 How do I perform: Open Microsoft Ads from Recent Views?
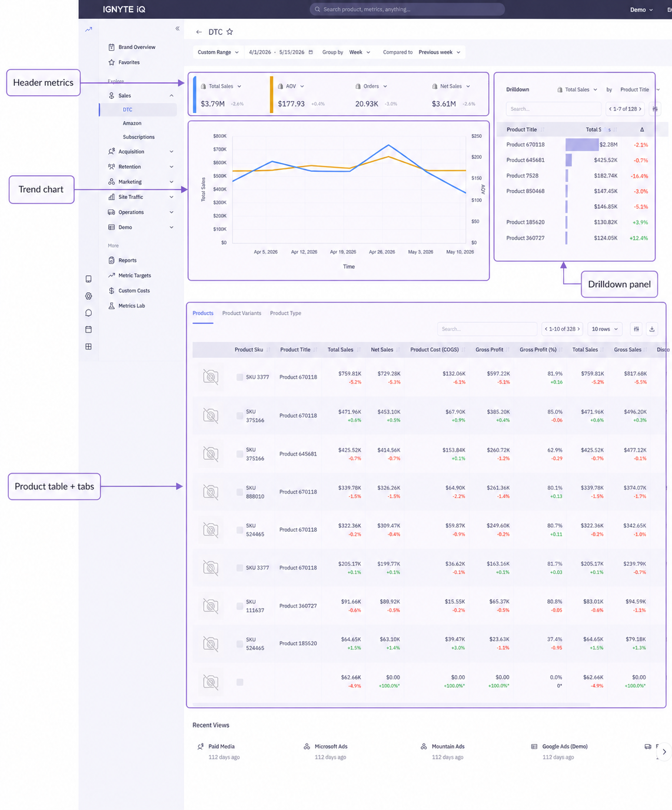tap(331, 746)
